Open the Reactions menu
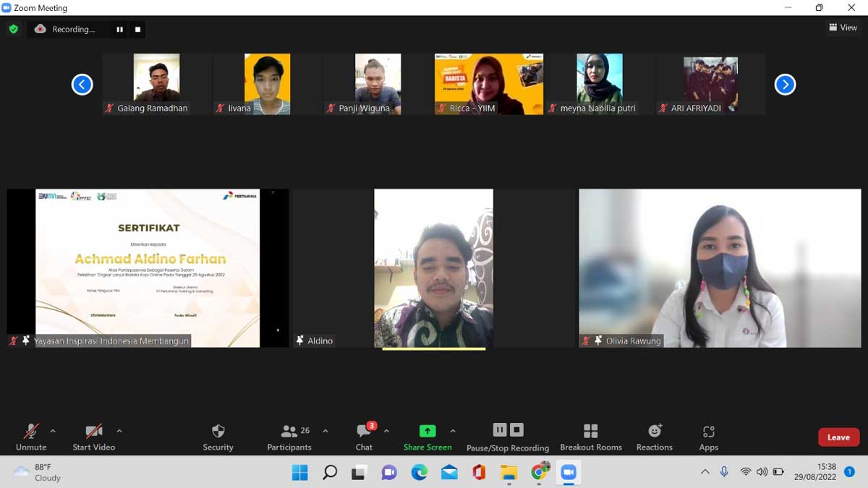This screenshot has width=868, height=488. [x=654, y=437]
